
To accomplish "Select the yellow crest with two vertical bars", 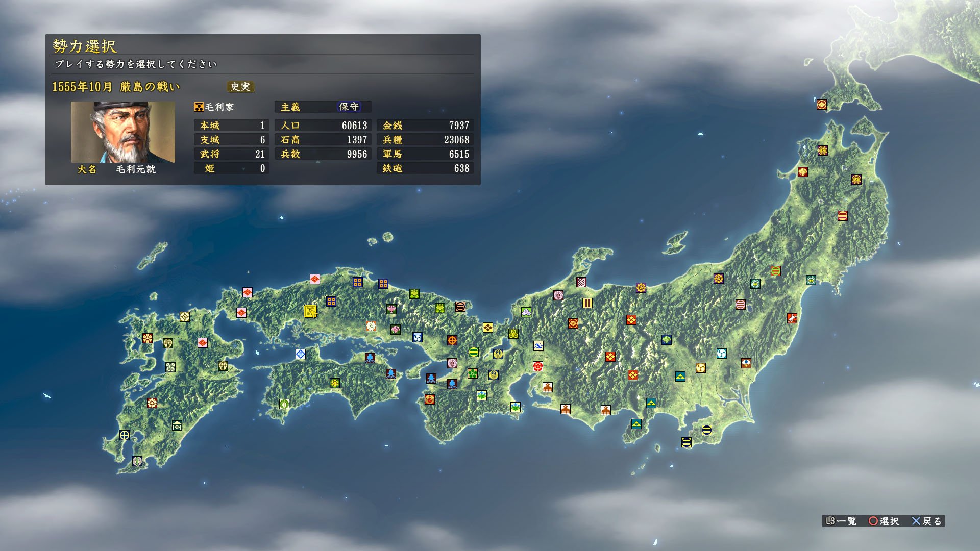I will tap(587, 303).
